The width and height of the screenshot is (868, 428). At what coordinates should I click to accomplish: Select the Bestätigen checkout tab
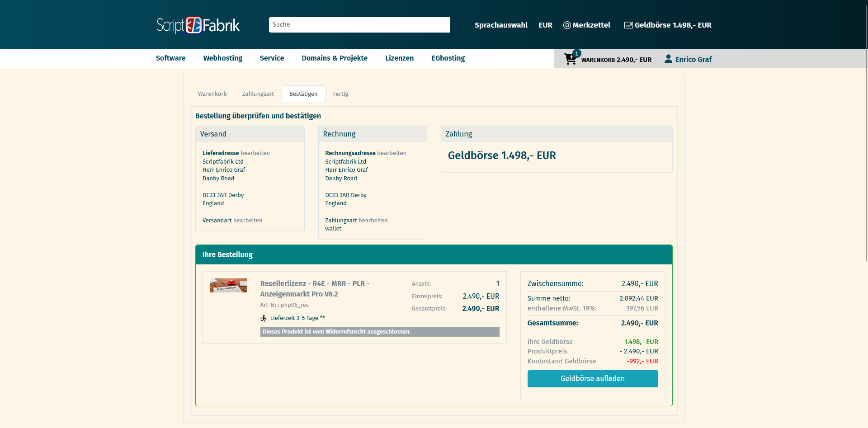(303, 94)
